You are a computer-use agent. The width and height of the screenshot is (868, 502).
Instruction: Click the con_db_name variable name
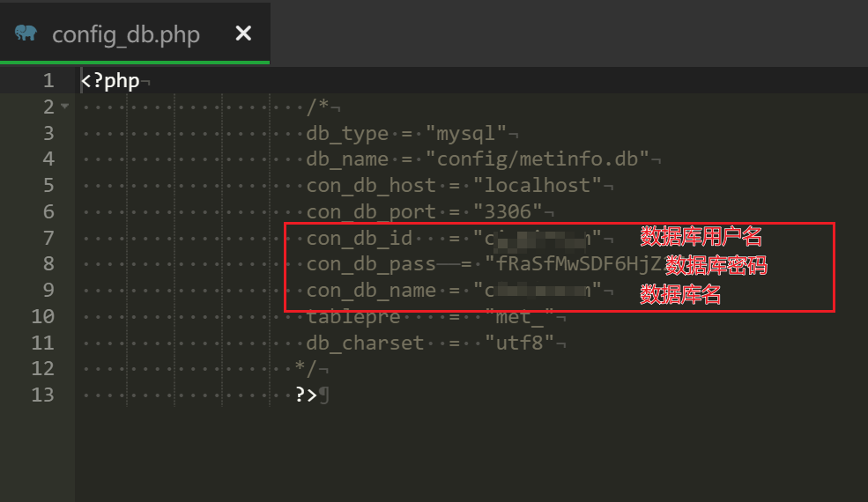click(371, 291)
